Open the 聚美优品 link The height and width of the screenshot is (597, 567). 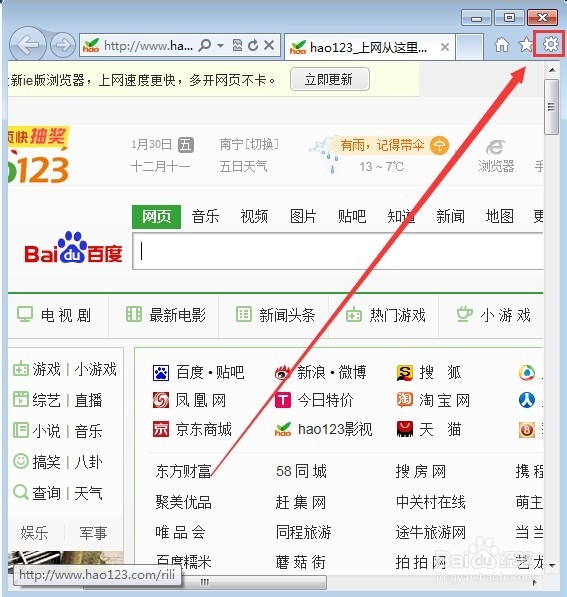183,502
